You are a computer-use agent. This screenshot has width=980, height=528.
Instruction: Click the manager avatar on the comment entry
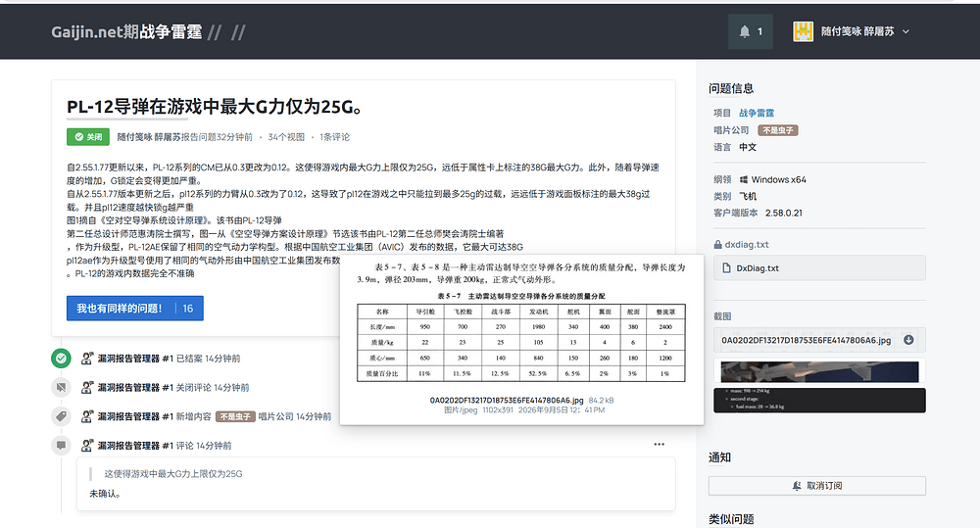click(x=87, y=446)
